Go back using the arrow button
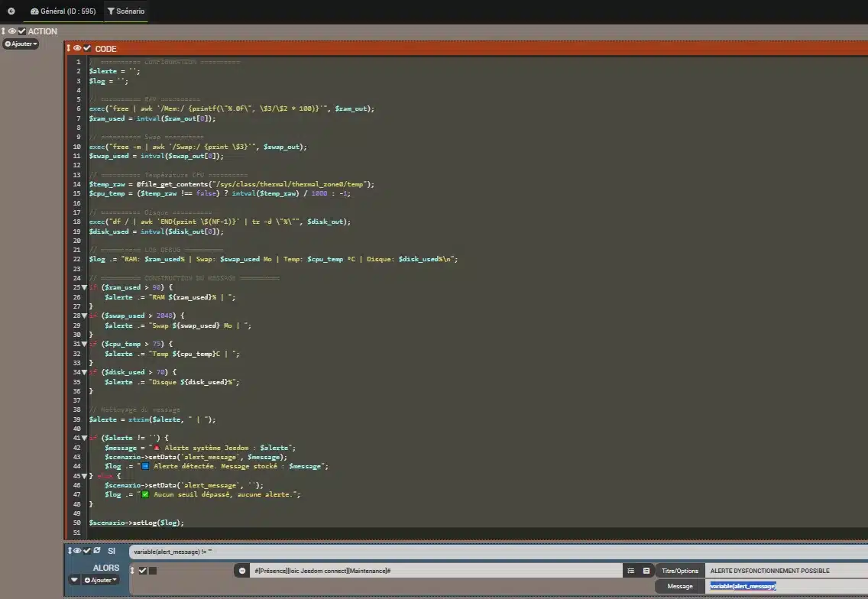The width and height of the screenshot is (868, 599). coord(11,11)
